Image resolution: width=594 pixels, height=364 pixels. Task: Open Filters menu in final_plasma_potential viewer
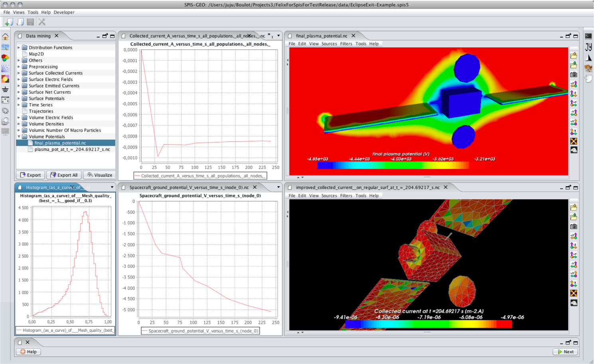pos(346,44)
